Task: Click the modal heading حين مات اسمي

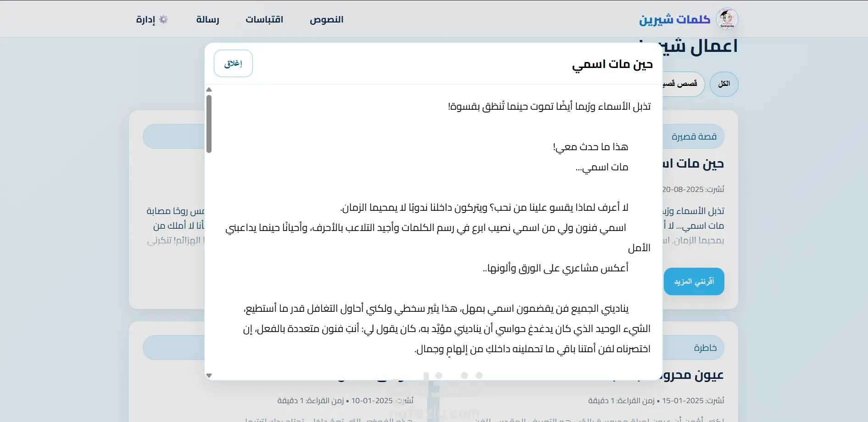Action: tap(612, 64)
